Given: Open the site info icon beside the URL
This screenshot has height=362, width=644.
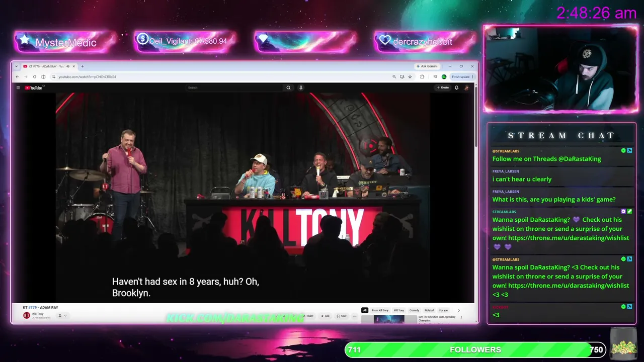Looking at the screenshot, I should [x=54, y=76].
